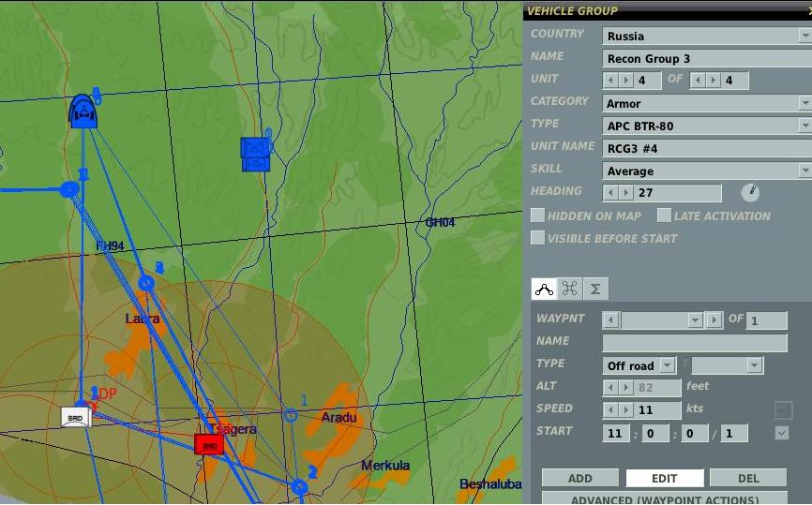Open the waypoint number dropdown
The image size is (812, 505).
coord(695,320)
